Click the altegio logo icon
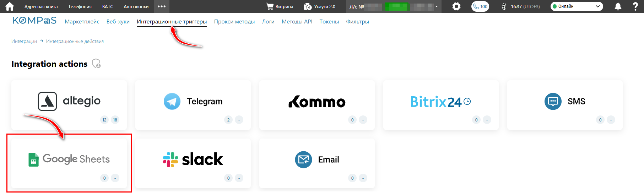This screenshot has width=644, height=195. click(x=48, y=101)
